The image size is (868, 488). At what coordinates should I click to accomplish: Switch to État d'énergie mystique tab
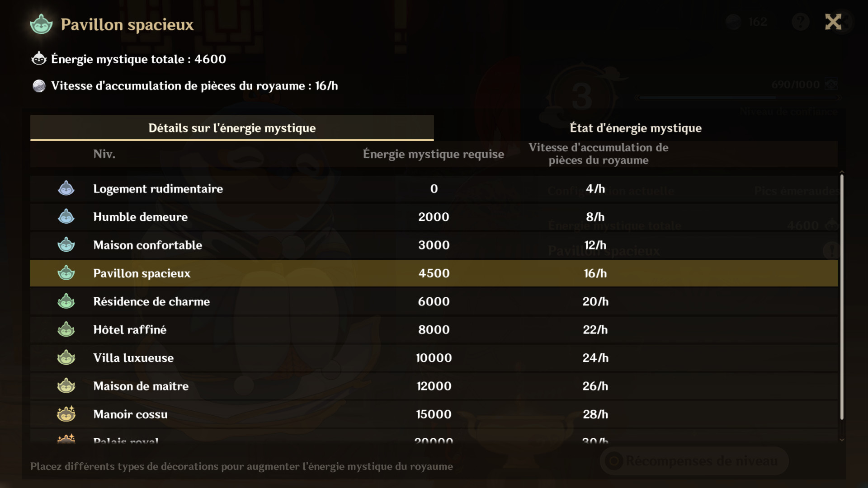636,128
